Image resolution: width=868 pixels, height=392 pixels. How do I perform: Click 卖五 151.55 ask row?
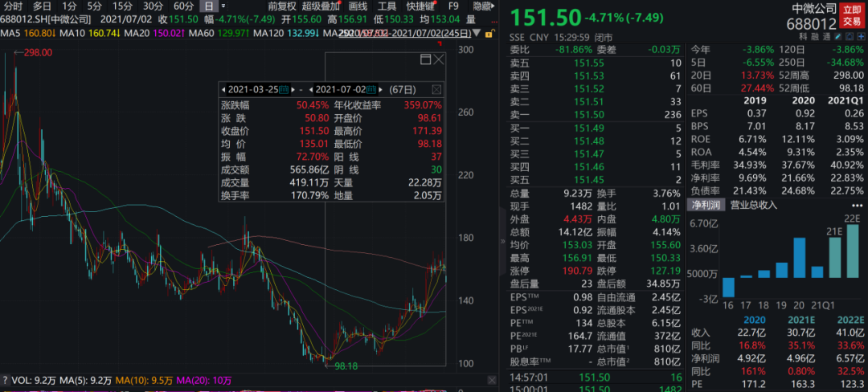coord(596,63)
